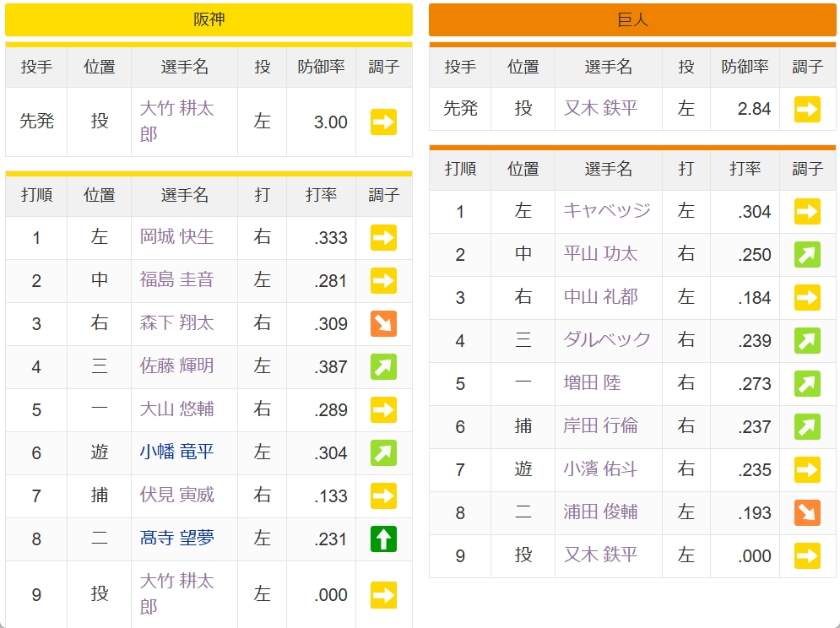Click the orange down arrow for 浦田 俊輔

[807, 513]
